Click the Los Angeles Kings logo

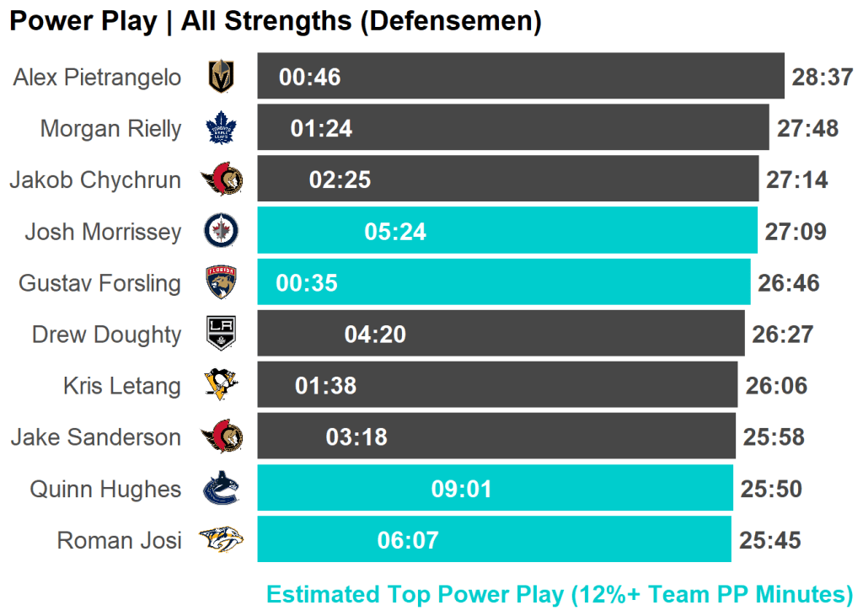pyautogui.click(x=221, y=334)
